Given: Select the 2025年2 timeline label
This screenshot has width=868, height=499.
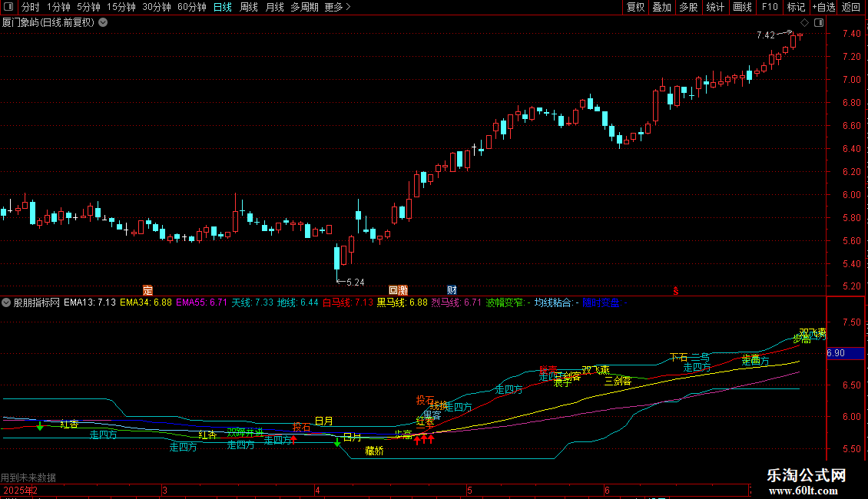Looking at the screenshot, I should tap(21, 490).
